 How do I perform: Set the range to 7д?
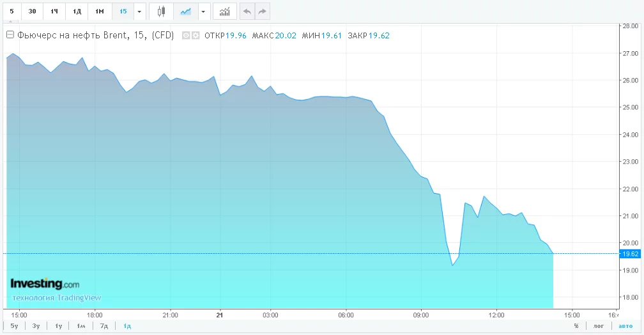point(103,326)
